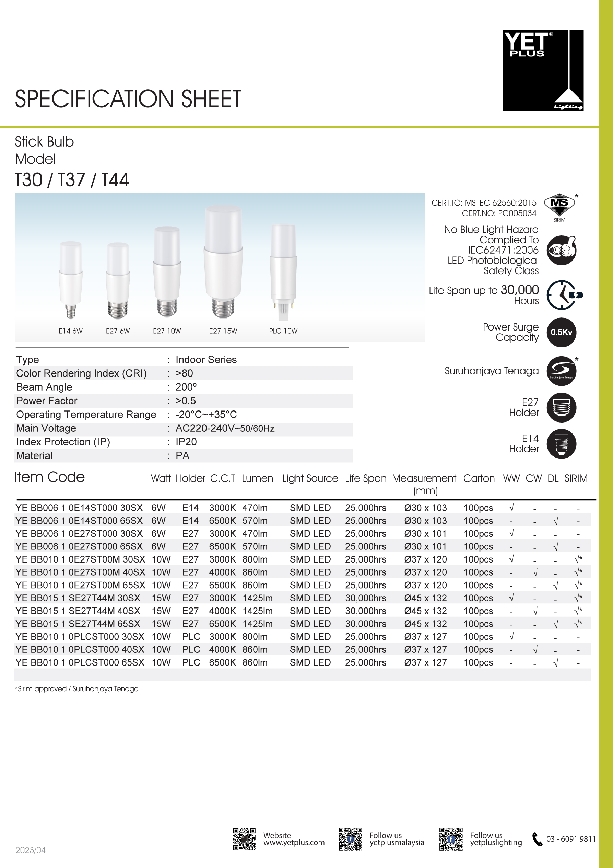Select the No Blue Light Hazard eye icon

(561, 250)
